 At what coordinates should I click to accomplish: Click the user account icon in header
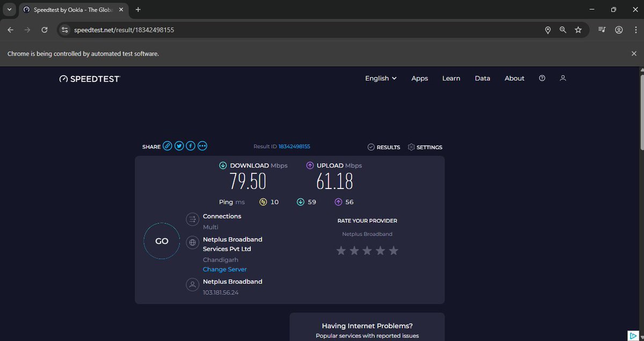(562, 78)
